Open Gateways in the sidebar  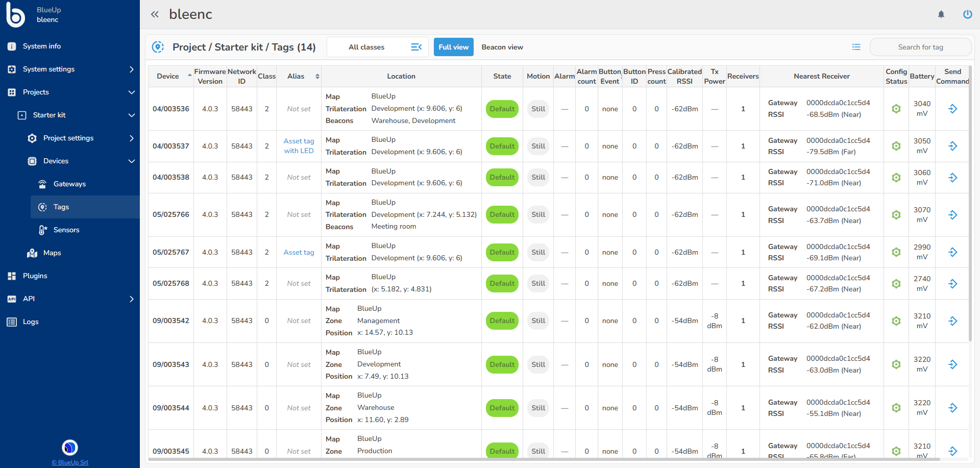click(x=69, y=184)
